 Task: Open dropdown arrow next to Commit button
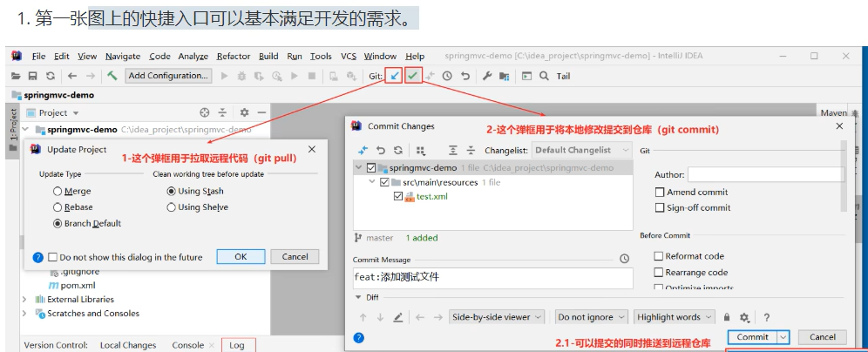click(x=783, y=336)
